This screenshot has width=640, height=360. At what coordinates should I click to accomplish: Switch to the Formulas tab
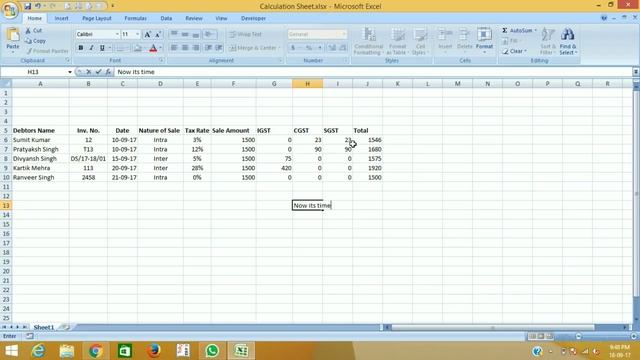coord(136,18)
